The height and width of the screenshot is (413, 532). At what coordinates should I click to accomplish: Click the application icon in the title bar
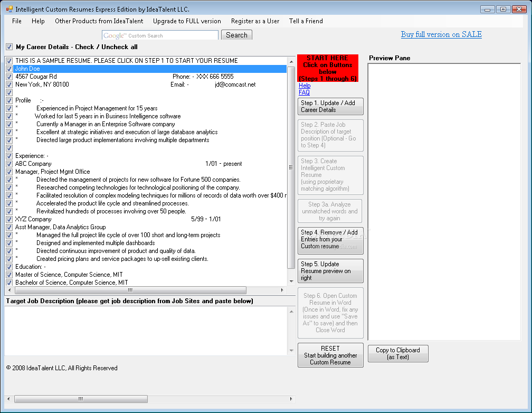pyautogui.click(x=9, y=9)
